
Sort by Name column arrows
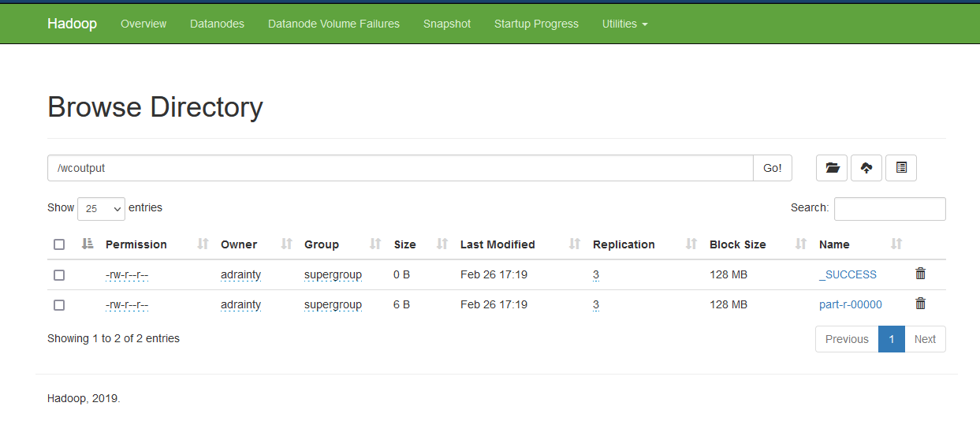pyautogui.click(x=896, y=244)
